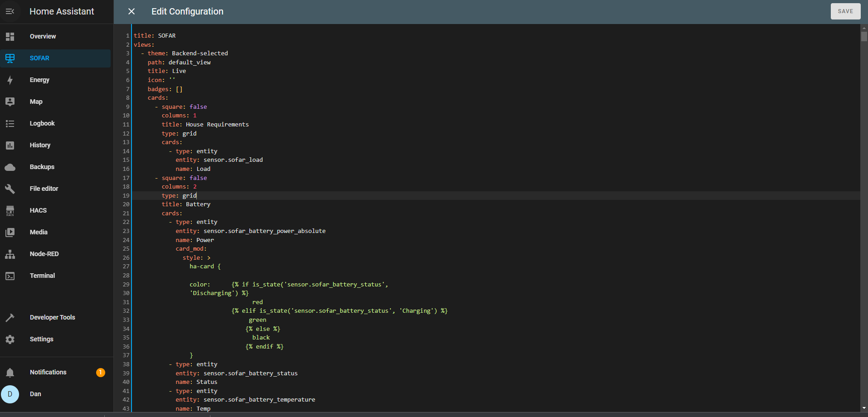Click the File editor wrench icon
This screenshot has width=868, height=417.
click(10, 189)
